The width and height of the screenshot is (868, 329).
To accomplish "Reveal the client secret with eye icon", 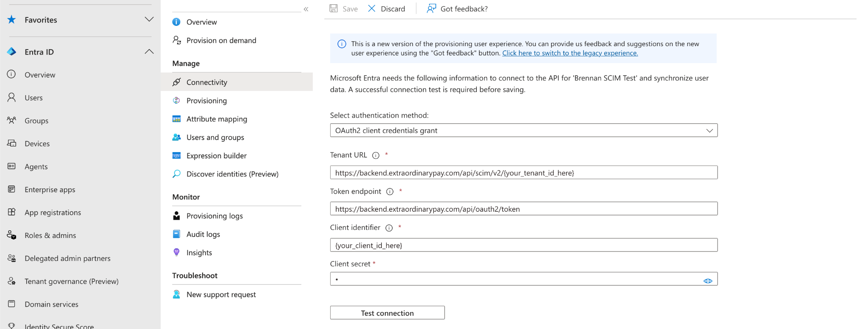I will pyautogui.click(x=708, y=281).
